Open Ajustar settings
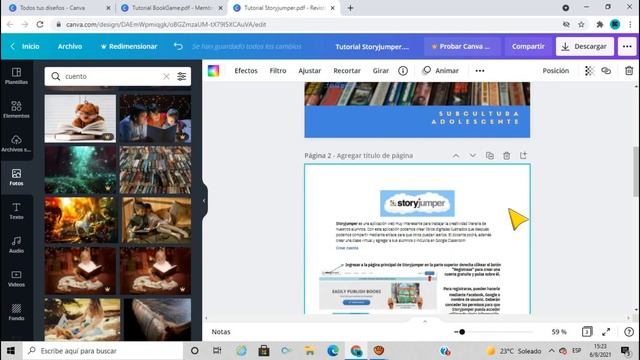Image resolution: width=640 pixels, height=360 pixels. (309, 71)
